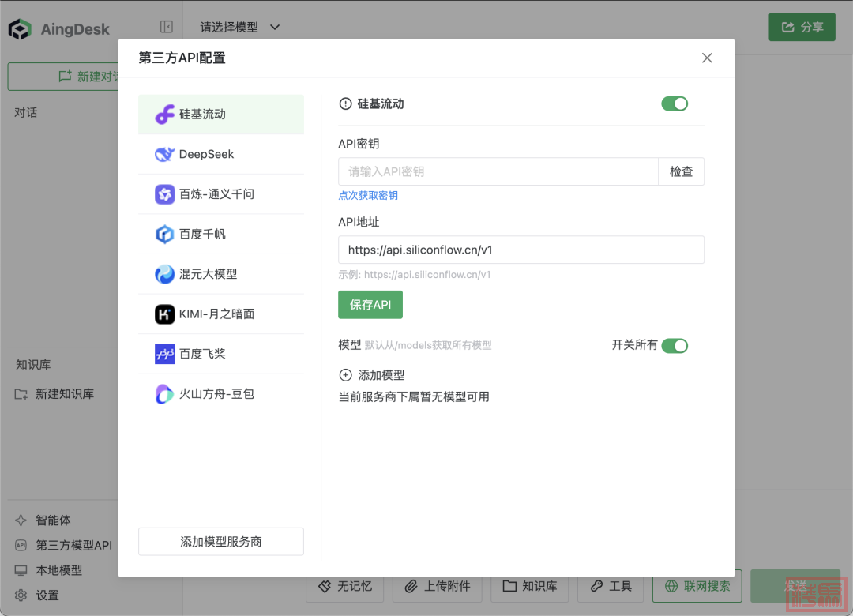Select the 硅基流动 provider entry
Image resolution: width=853 pixels, height=616 pixels.
(x=221, y=115)
